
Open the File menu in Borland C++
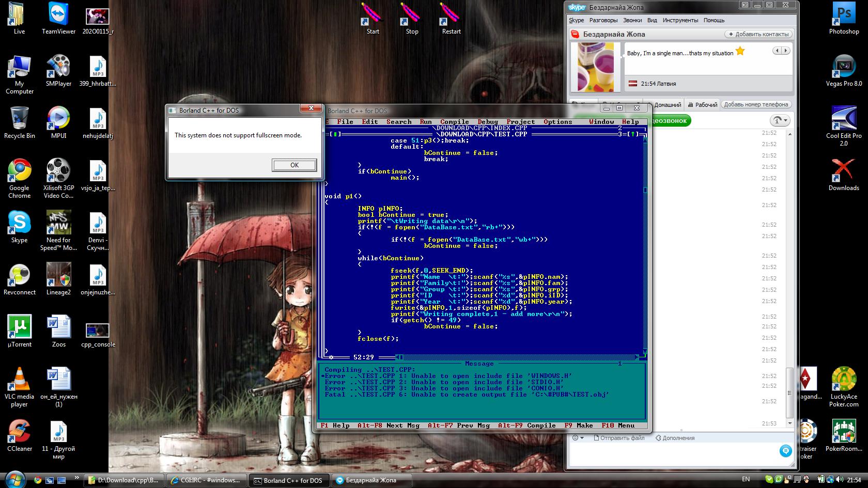[345, 122]
